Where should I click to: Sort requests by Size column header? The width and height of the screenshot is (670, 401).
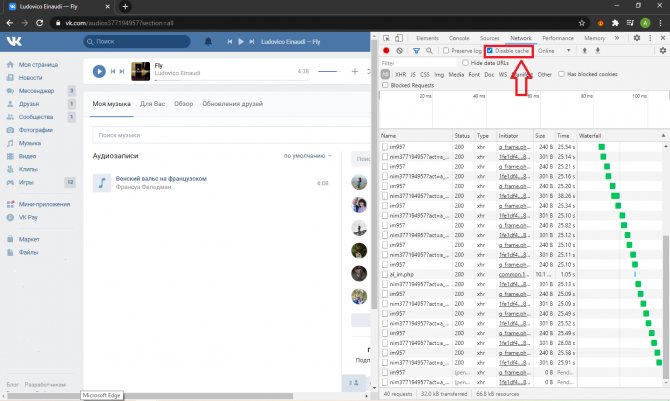click(x=544, y=136)
